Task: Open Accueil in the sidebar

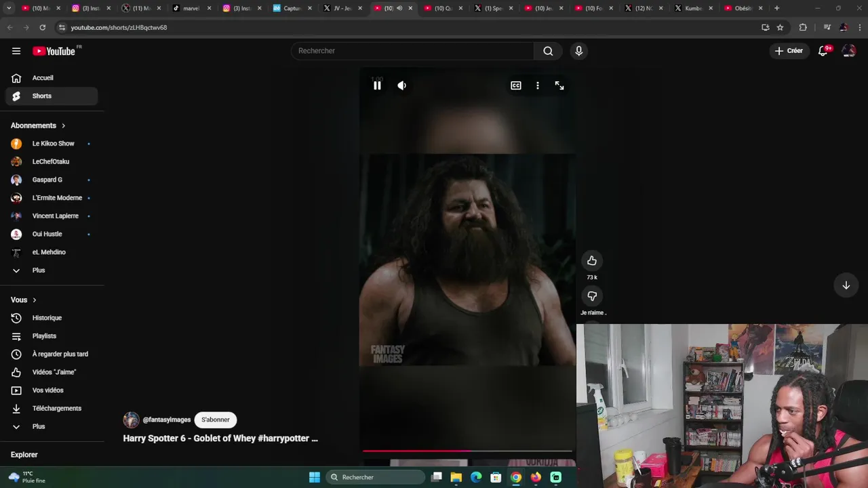Action: [52, 78]
